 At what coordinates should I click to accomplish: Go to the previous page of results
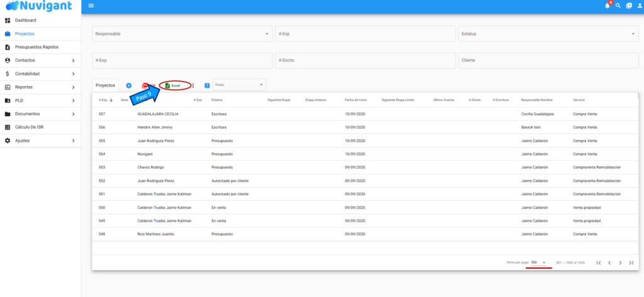[609, 262]
